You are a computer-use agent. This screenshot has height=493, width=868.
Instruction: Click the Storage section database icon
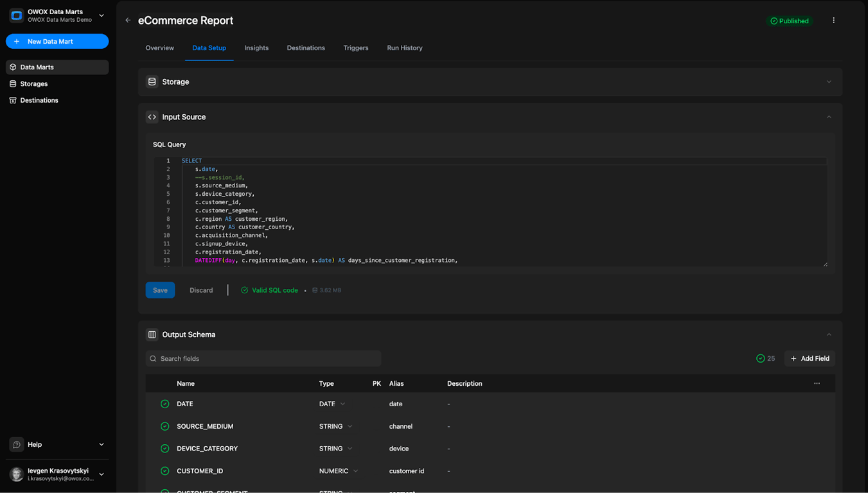tap(152, 82)
